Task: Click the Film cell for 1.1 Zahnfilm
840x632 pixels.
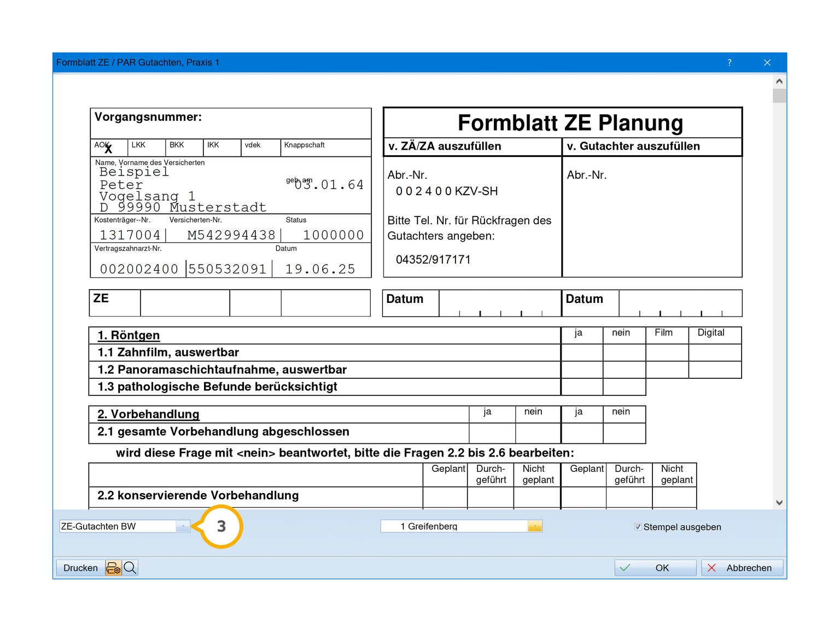Action: 667,353
